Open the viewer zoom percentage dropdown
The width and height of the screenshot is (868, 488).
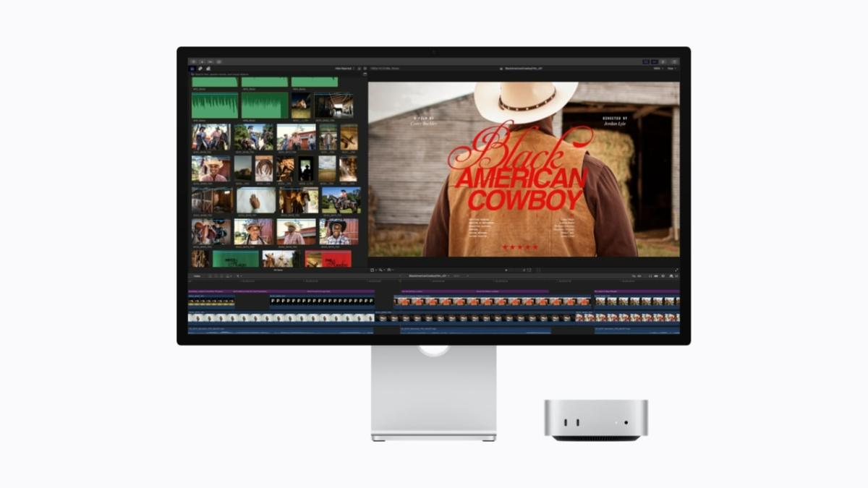[658, 69]
